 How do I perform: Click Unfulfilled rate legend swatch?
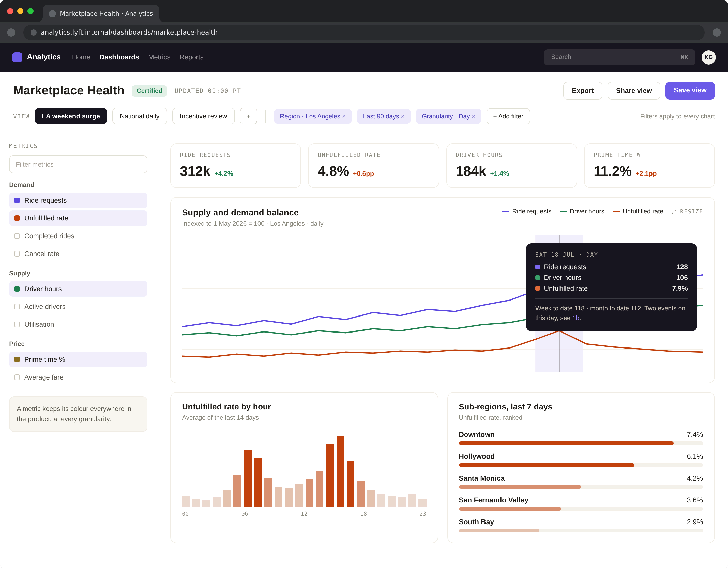coord(616,211)
